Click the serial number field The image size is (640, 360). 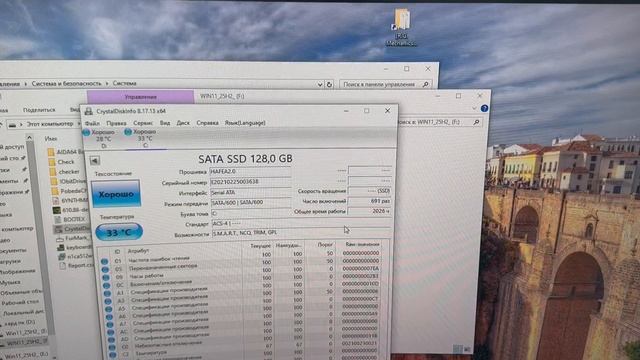(x=251, y=182)
